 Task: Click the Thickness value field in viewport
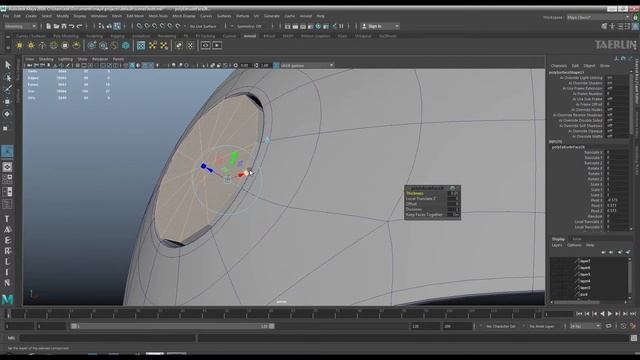click(454, 193)
